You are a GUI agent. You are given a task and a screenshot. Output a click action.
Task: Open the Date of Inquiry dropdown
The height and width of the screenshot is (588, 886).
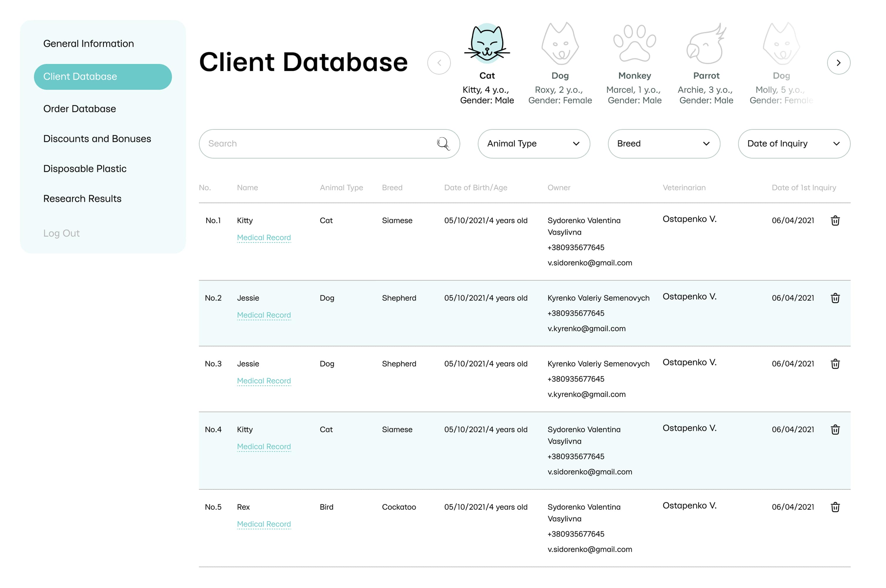pyautogui.click(x=794, y=143)
